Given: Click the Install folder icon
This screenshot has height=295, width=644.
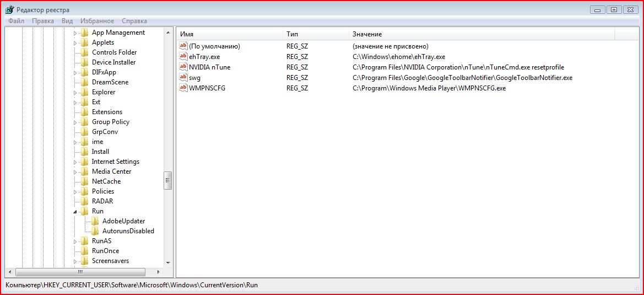Looking at the screenshot, I should tap(85, 152).
